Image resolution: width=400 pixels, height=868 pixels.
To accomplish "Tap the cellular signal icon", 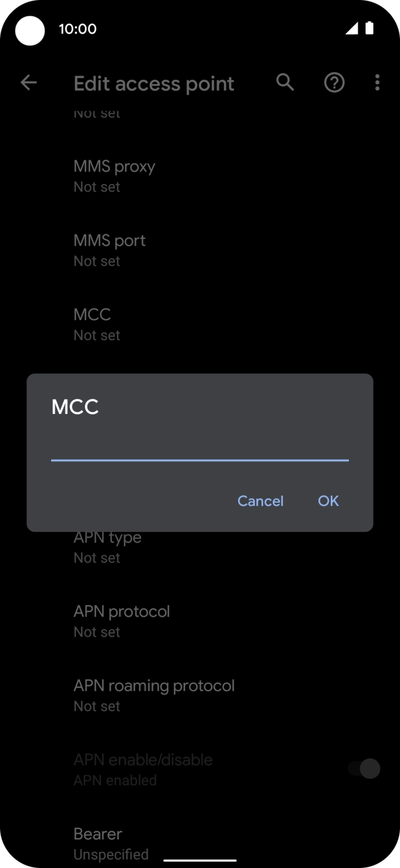I will point(351,29).
